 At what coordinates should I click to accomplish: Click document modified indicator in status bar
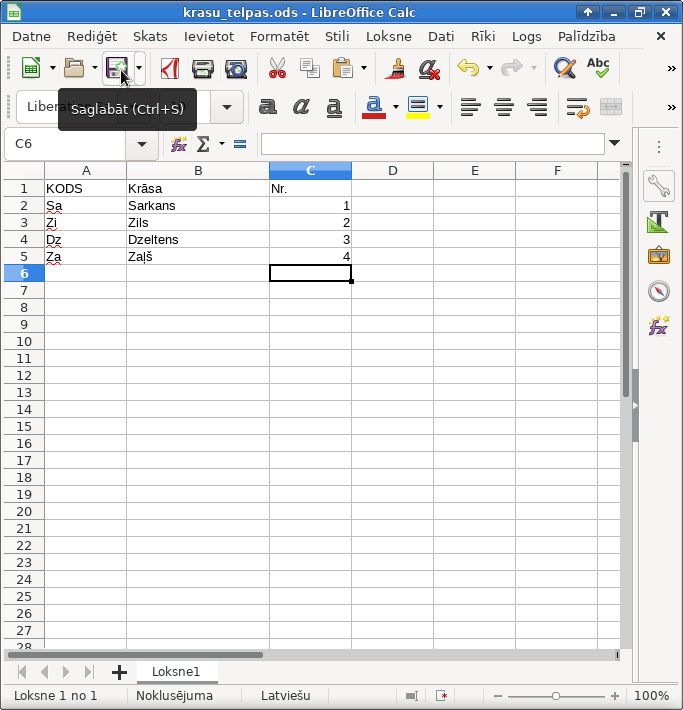(x=442, y=696)
